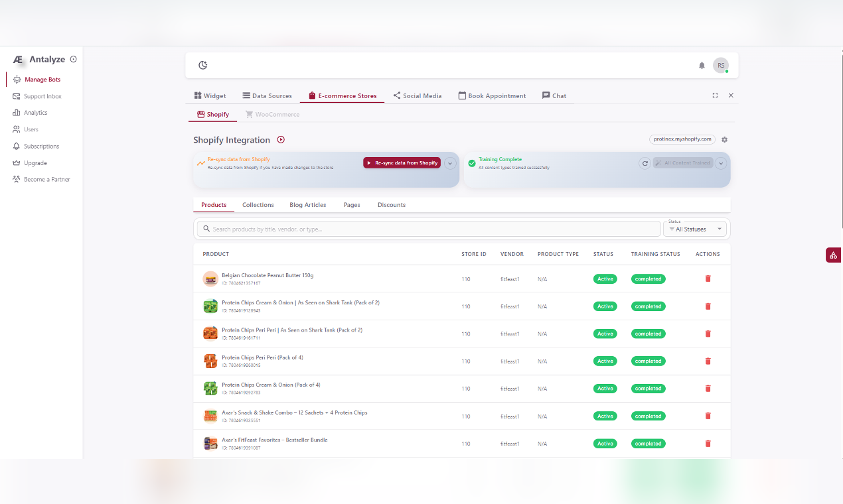Click completed badge for FitFeast Favorites row
Image resolution: width=843 pixels, height=504 pixels.
pyautogui.click(x=648, y=444)
